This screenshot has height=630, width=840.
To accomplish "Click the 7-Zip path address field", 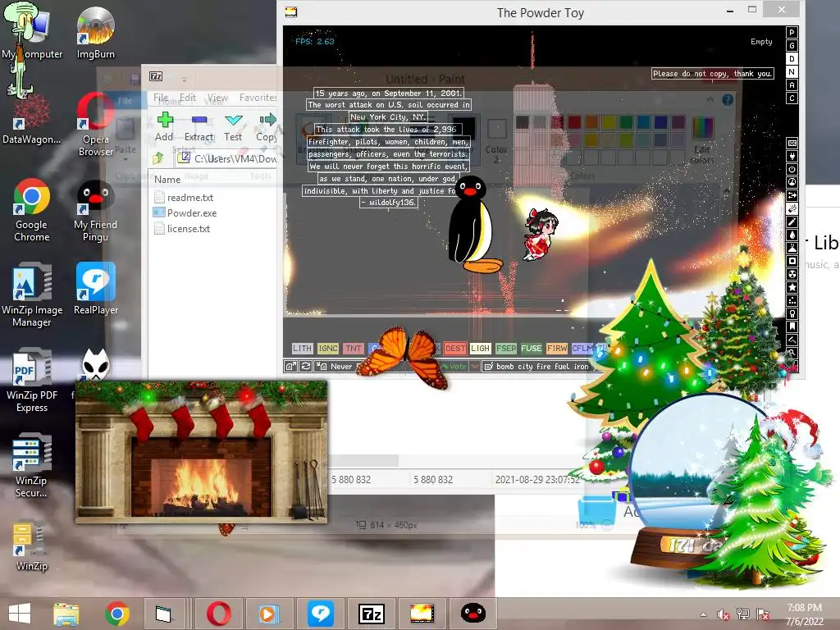I will coord(226,158).
